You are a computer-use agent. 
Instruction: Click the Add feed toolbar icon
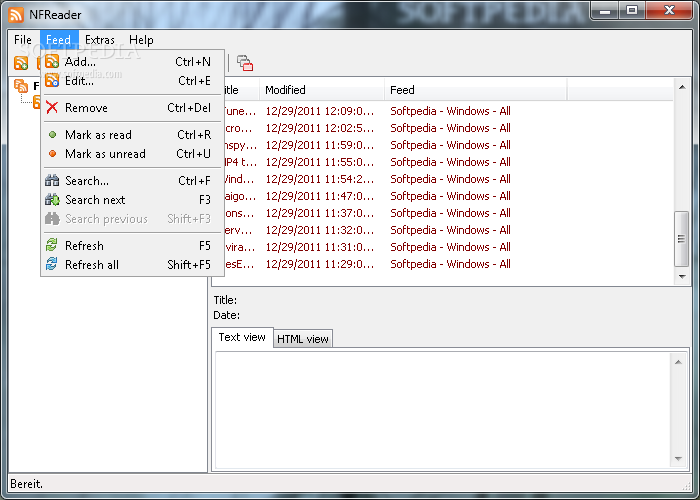(21, 63)
